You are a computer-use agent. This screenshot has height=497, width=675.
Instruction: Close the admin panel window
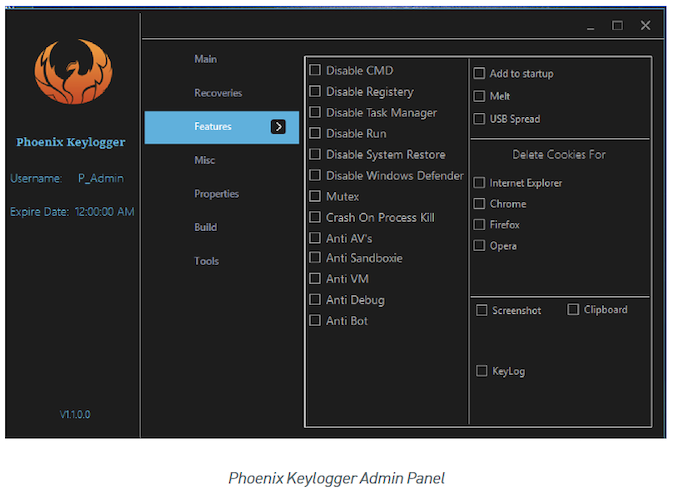click(x=645, y=26)
